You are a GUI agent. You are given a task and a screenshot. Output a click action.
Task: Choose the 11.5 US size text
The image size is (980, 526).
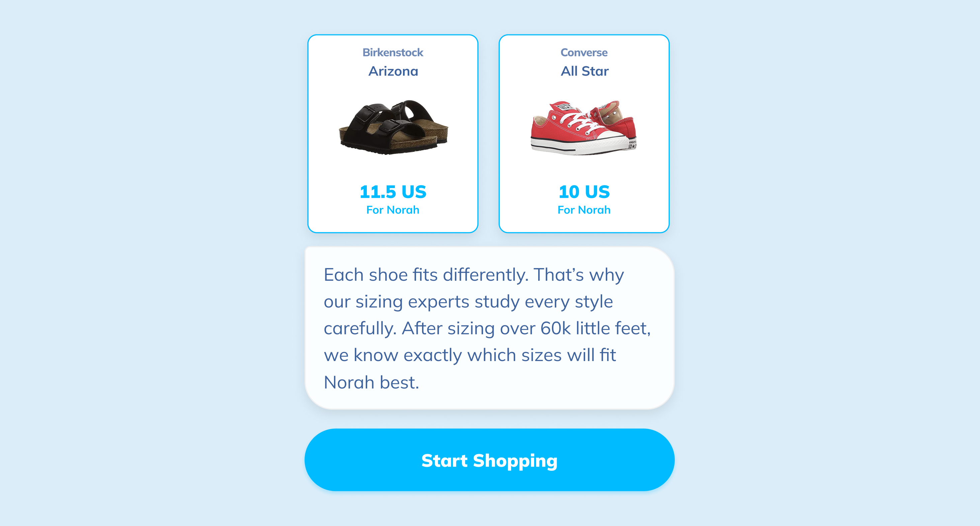(x=393, y=192)
